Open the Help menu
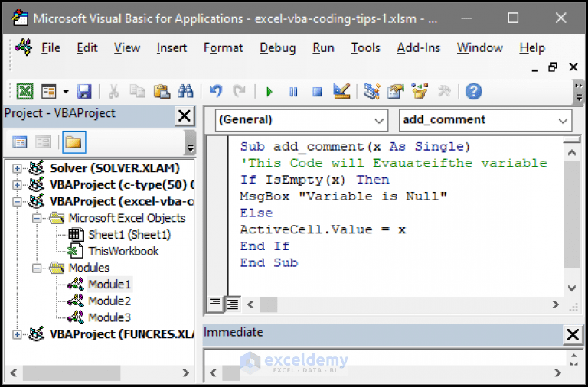This screenshot has width=588, height=387. tap(532, 48)
